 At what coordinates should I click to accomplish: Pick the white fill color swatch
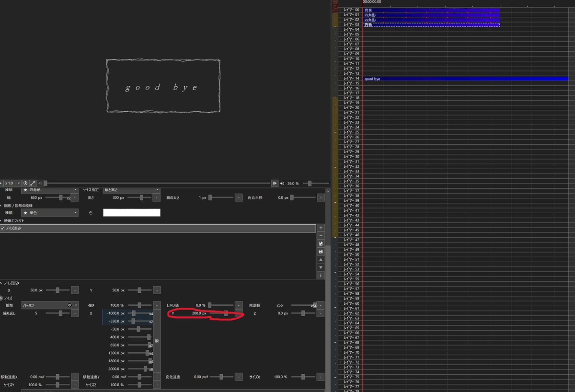pyautogui.click(x=132, y=213)
